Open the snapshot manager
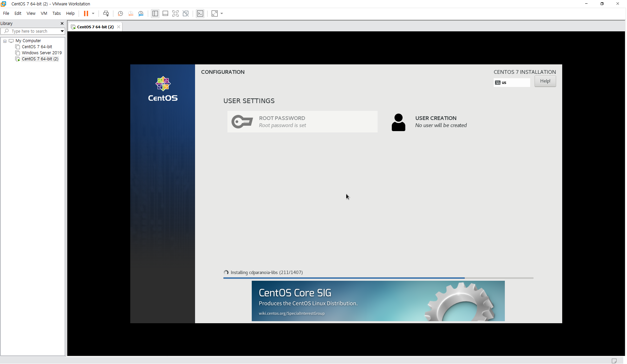The image size is (627, 364). click(x=141, y=13)
